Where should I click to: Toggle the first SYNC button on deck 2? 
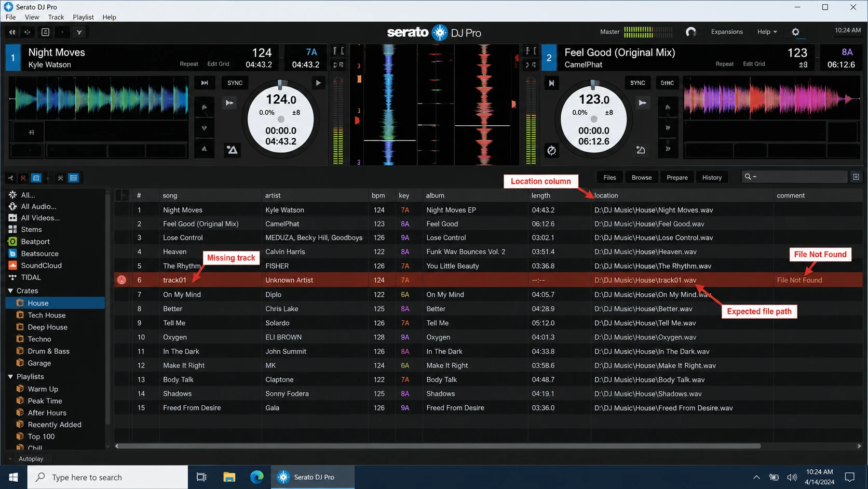pos(638,83)
